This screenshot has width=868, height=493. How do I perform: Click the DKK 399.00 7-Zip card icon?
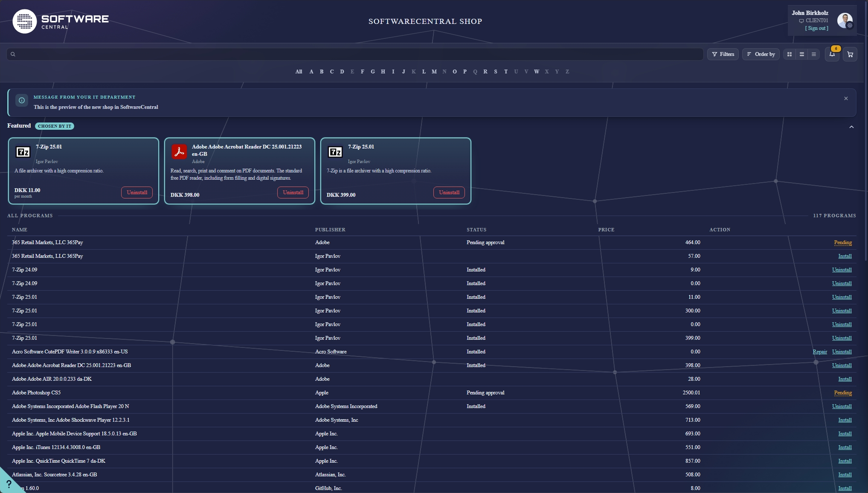point(335,152)
